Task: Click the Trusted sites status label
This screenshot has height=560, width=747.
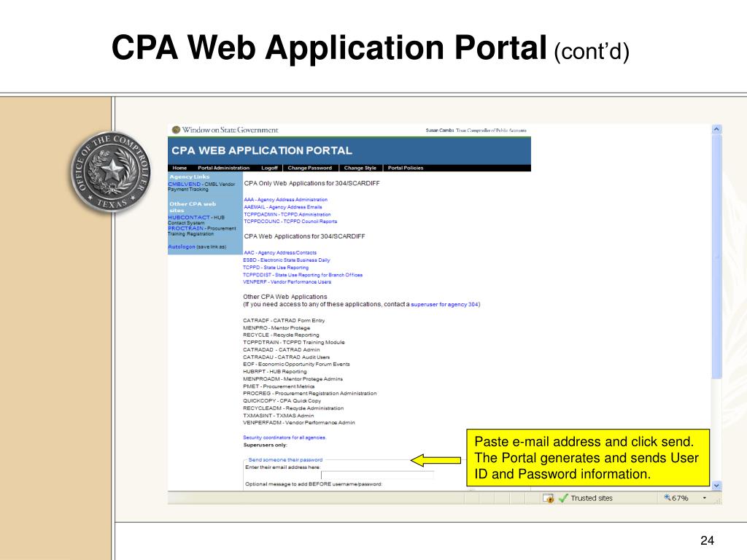Action: [592, 498]
